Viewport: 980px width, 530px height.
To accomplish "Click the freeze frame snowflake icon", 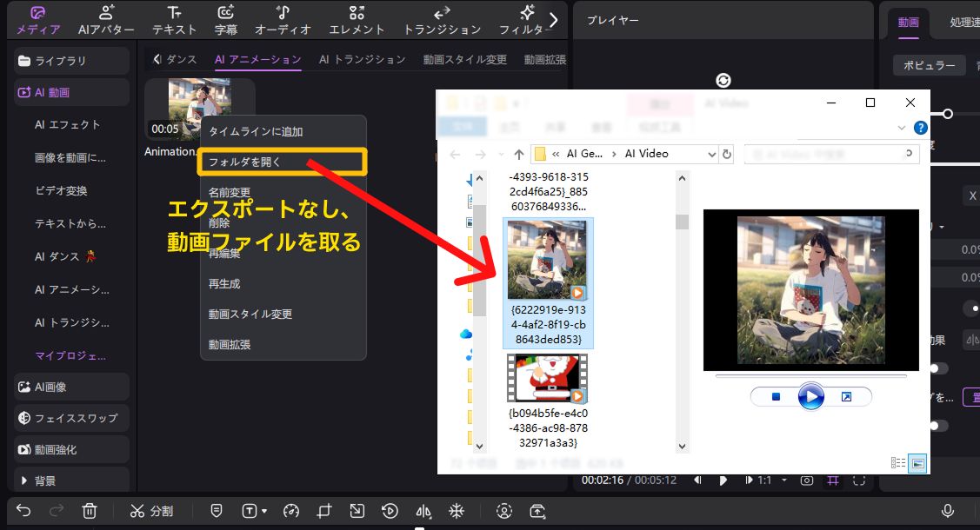I will [x=457, y=511].
